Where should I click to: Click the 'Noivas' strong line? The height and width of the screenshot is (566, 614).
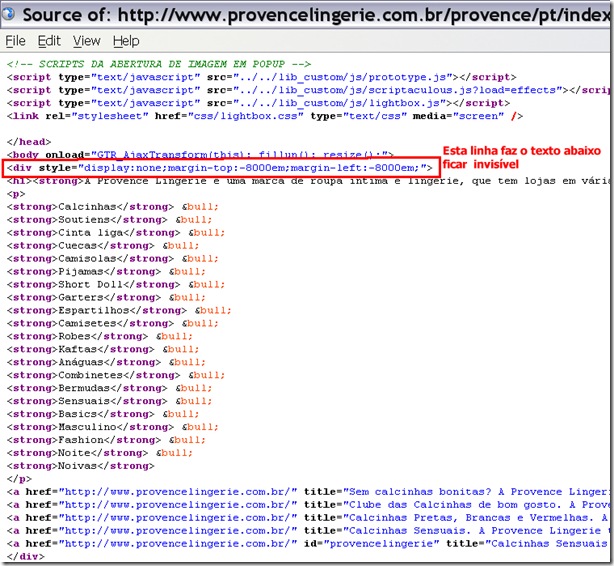click(x=81, y=466)
